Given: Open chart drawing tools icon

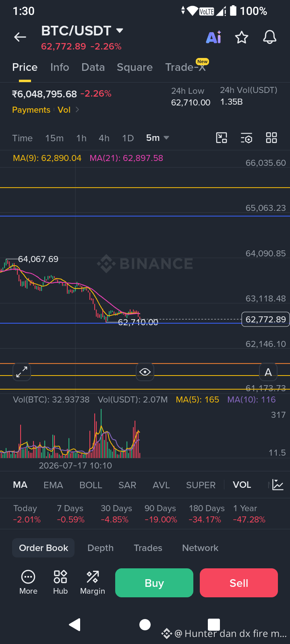Looking at the screenshot, I should (x=222, y=138).
